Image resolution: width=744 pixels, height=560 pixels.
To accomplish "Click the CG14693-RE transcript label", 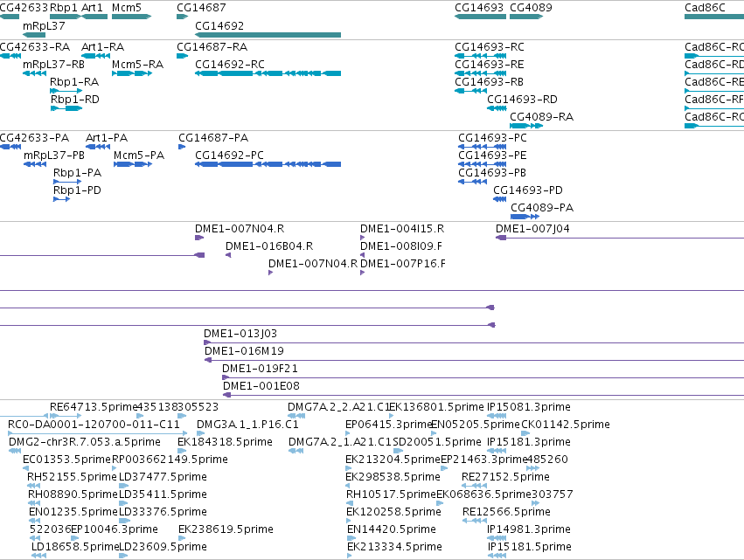I will click(490, 65).
